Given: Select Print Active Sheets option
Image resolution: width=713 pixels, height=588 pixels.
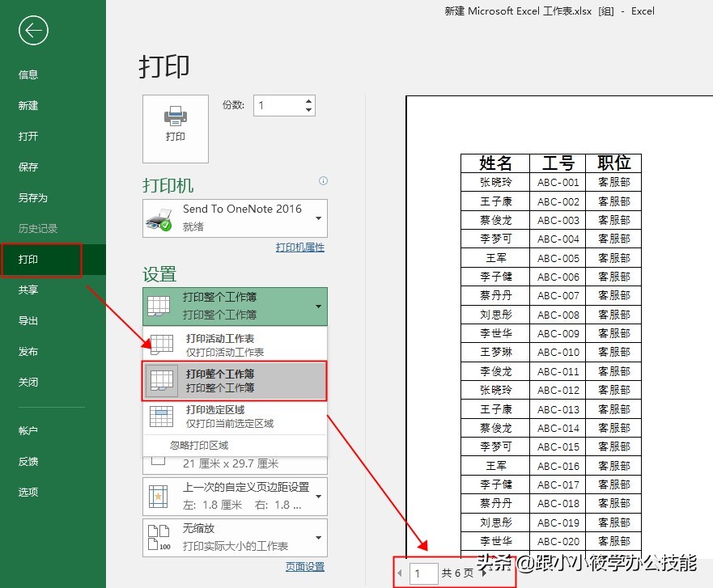Looking at the screenshot, I should click(x=235, y=345).
